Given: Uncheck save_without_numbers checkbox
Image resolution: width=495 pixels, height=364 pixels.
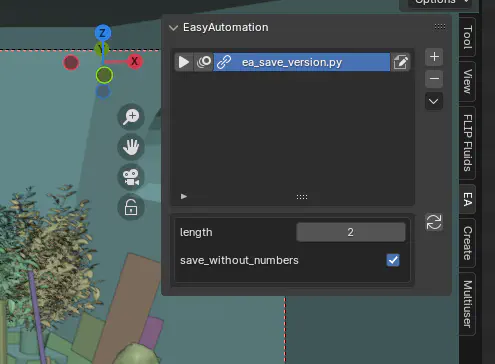Looking at the screenshot, I should pyautogui.click(x=393, y=260).
